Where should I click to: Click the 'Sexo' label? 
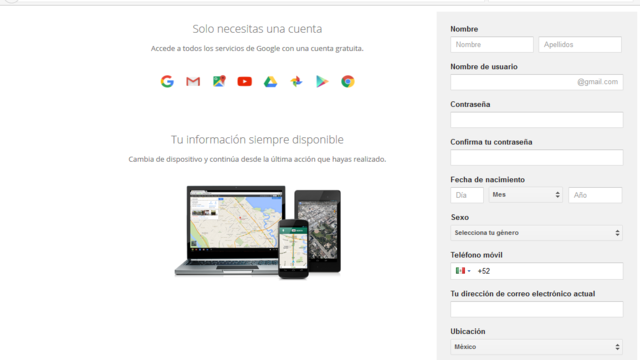[x=460, y=217]
